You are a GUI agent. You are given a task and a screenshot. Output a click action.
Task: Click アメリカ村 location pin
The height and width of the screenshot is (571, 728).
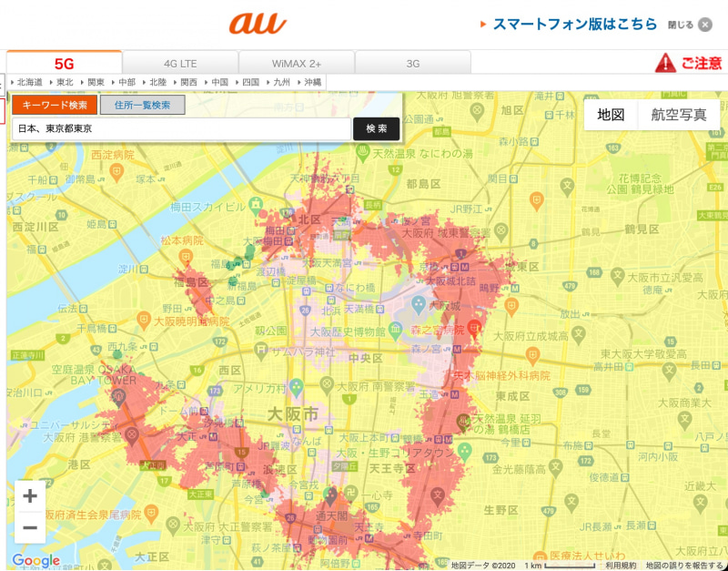pyautogui.click(x=297, y=387)
